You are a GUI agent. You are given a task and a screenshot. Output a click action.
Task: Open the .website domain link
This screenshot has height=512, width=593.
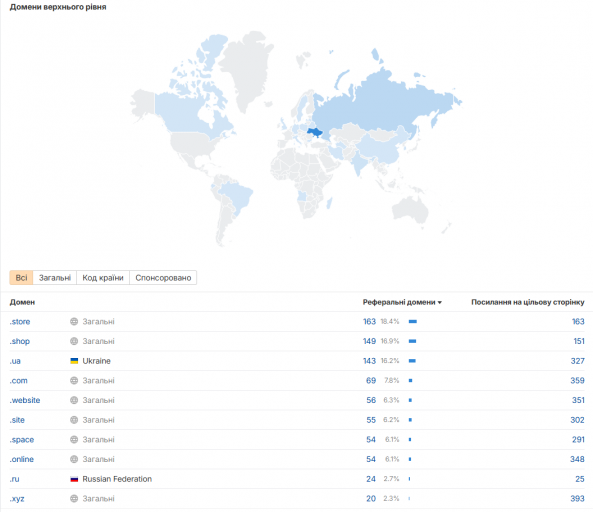pos(25,400)
